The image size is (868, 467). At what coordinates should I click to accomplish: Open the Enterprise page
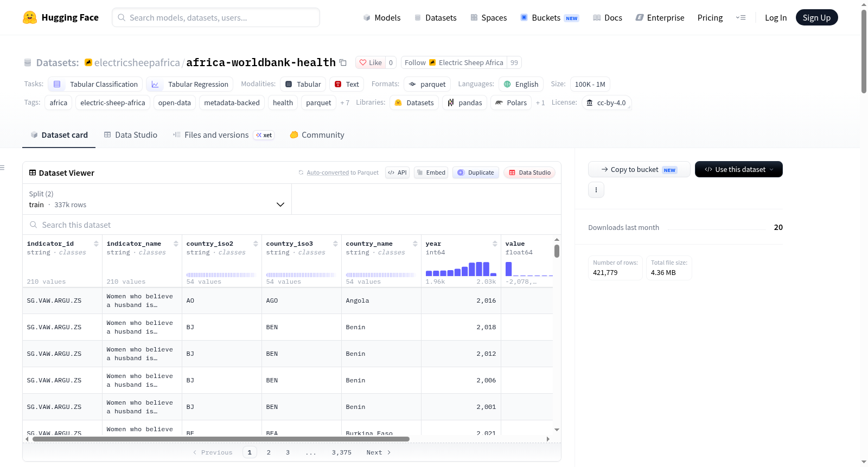click(x=660, y=17)
